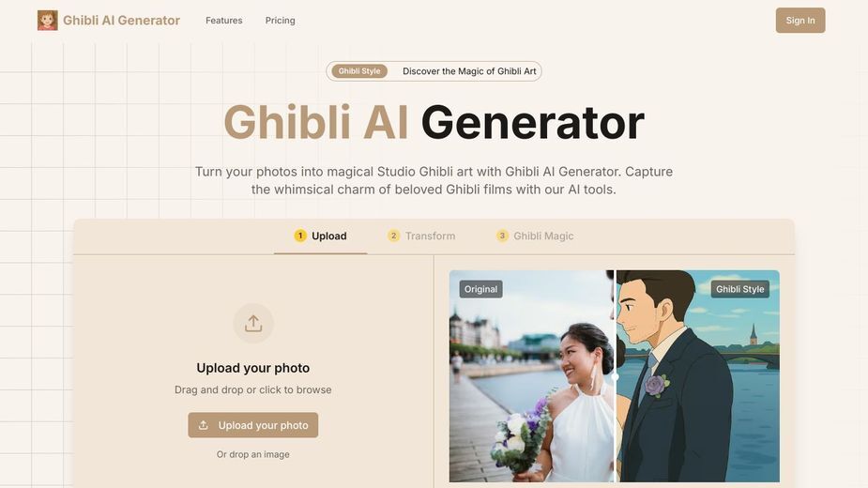This screenshot has width=868, height=488.
Task: Click the comparison slider handle dot
Action: [x=615, y=376]
